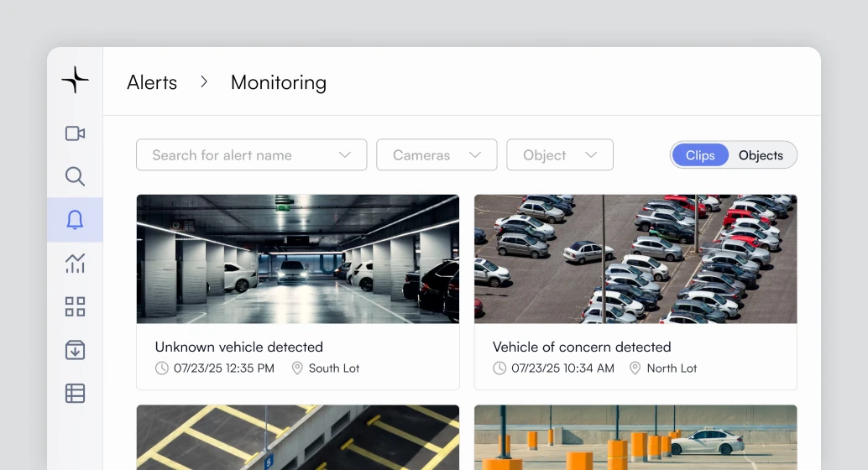Open the yellow-lined parking deck thumbnail
This screenshot has width=868, height=470.
click(x=298, y=437)
